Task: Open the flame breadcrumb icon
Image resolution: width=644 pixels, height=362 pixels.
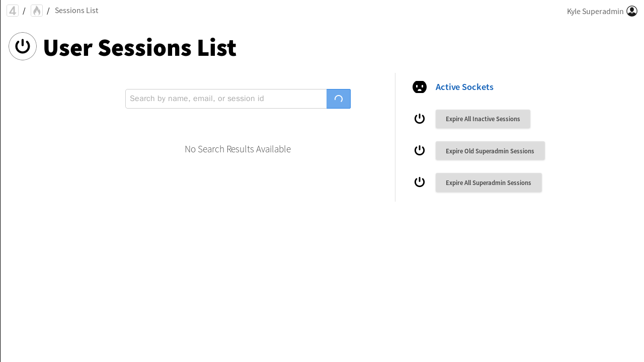Action: 37,11
